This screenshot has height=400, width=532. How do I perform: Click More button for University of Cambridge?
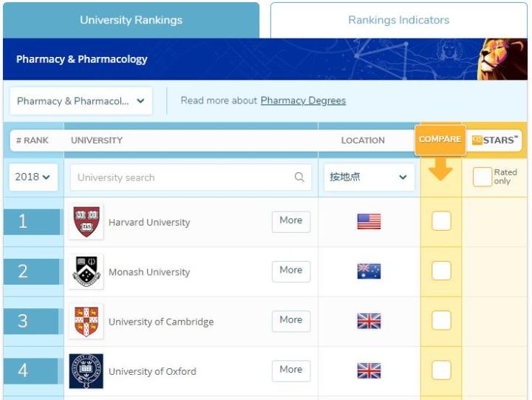291,321
